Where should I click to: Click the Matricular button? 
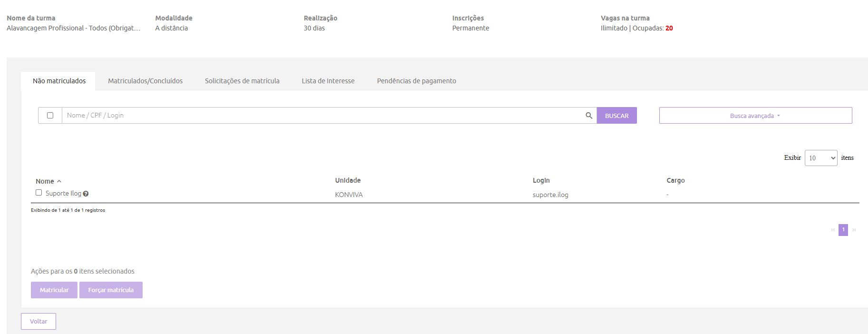pos(54,290)
